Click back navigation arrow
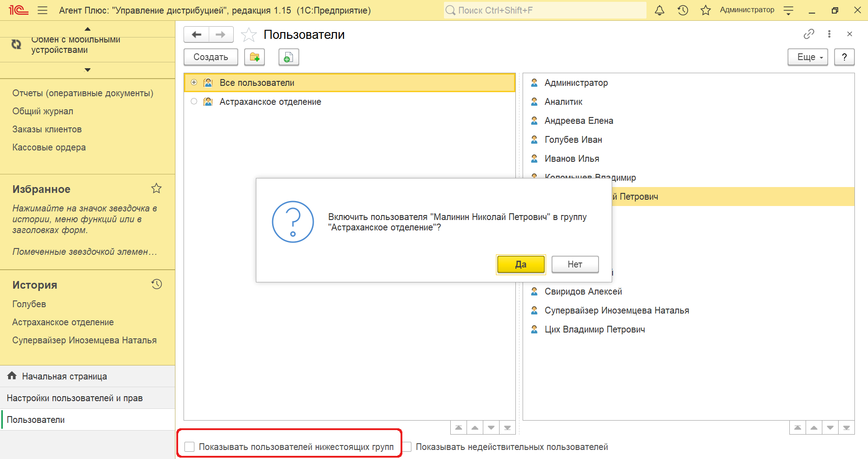The width and height of the screenshot is (868, 459). pyautogui.click(x=197, y=35)
